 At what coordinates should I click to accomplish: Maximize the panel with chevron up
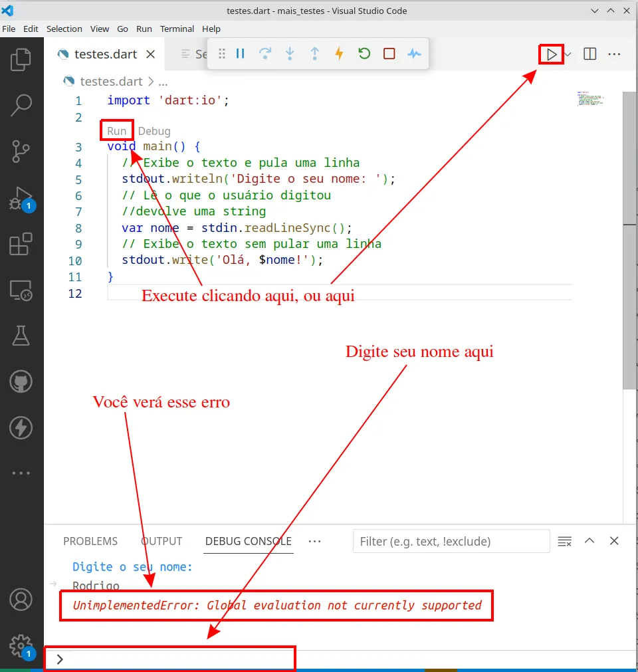tap(589, 541)
